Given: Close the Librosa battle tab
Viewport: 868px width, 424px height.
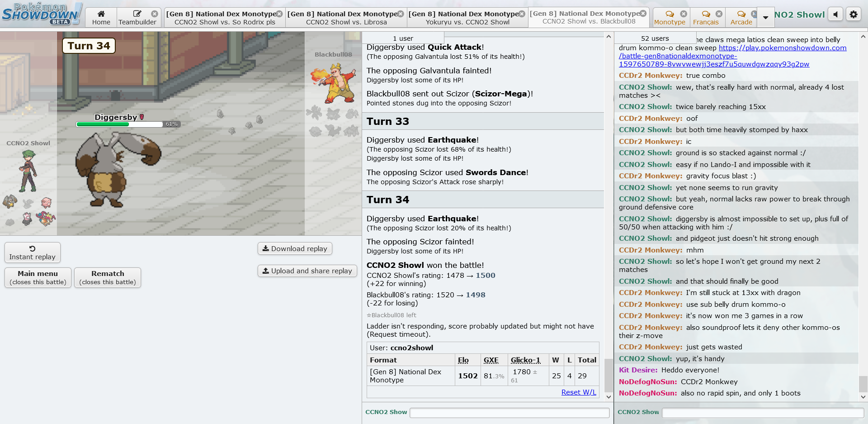Looking at the screenshot, I should (x=401, y=14).
